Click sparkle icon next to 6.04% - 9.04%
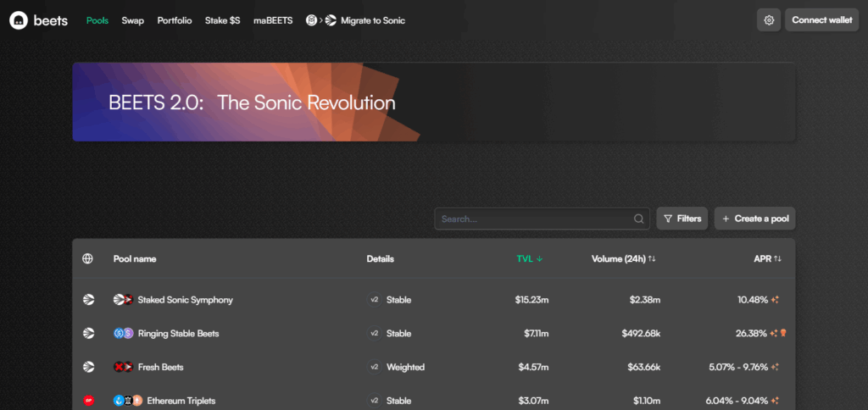Image resolution: width=868 pixels, height=410 pixels. point(775,400)
